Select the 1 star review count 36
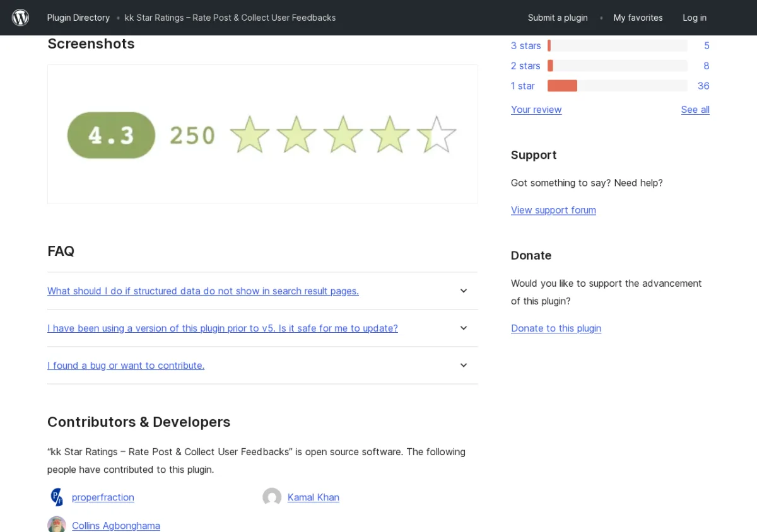This screenshot has height=532, width=757. tap(703, 86)
